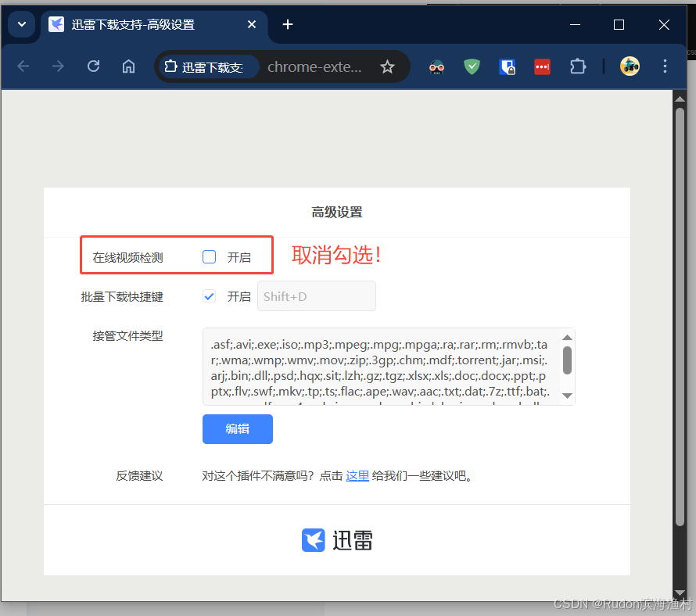Image resolution: width=696 pixels, height=616 pixels.
Task: Go forward to next page
Action: [x=58, y=66]
